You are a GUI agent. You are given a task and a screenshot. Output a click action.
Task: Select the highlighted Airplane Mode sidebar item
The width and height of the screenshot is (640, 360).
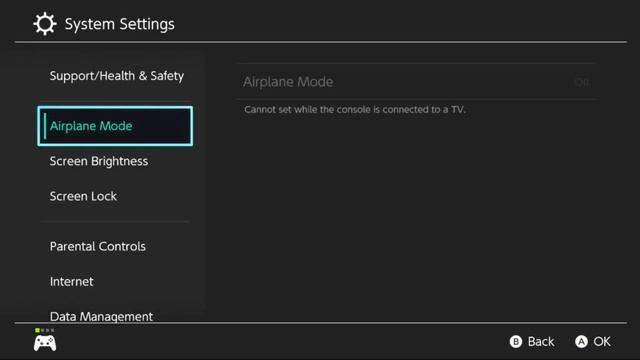pyautogui.click(x=115, y=126)
